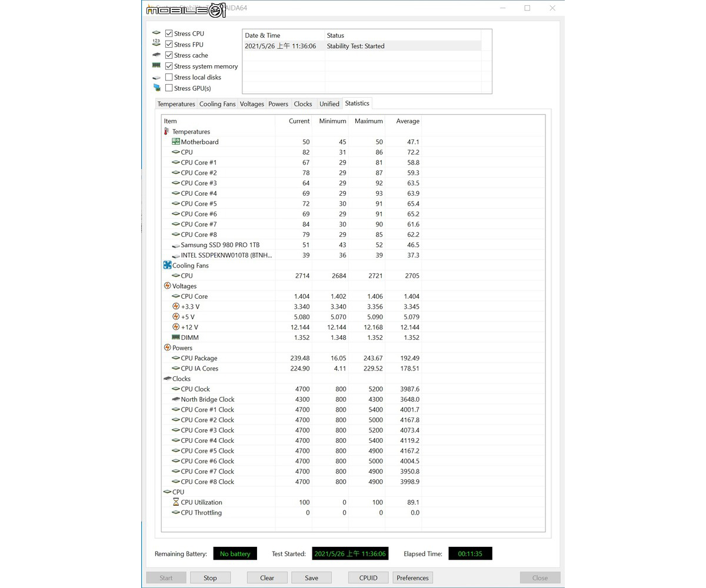
Task: Uncheck the Stress FPU checkbox
Action: [x=169, y=44]
